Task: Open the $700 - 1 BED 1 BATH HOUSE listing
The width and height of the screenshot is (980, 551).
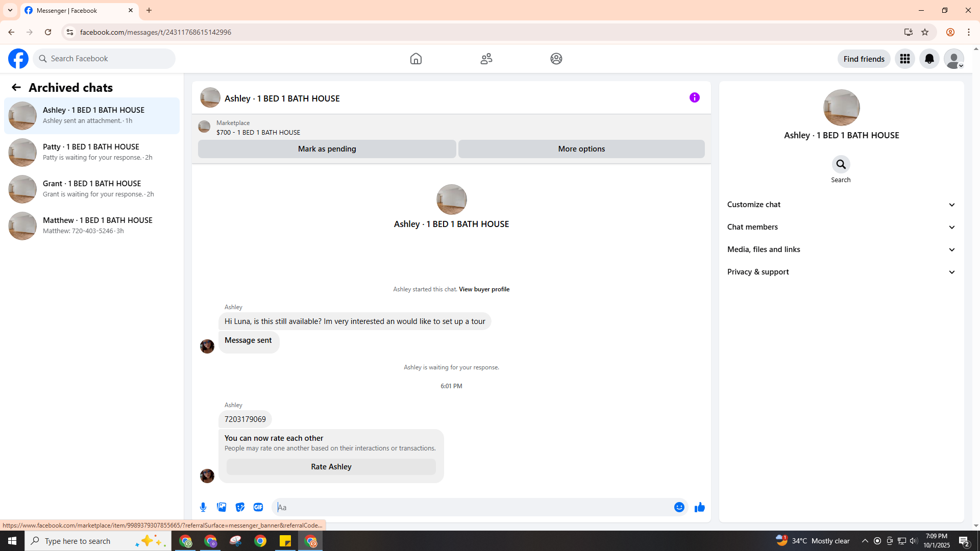Action: pyautogui.click(x=258, y=133)
